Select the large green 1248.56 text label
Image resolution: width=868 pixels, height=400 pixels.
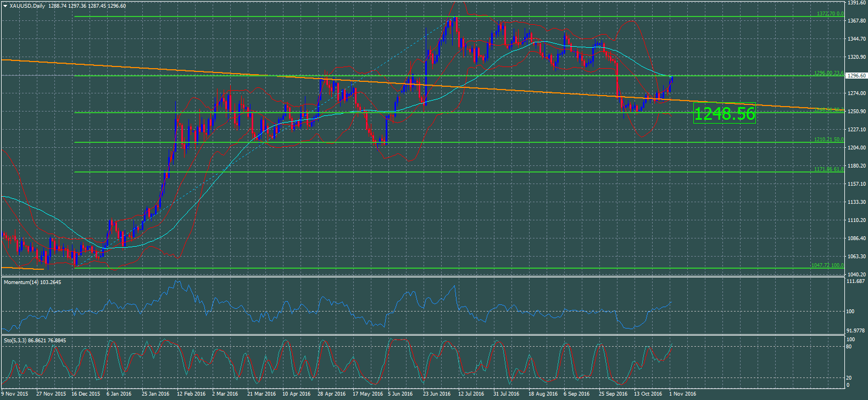(724, 114)
